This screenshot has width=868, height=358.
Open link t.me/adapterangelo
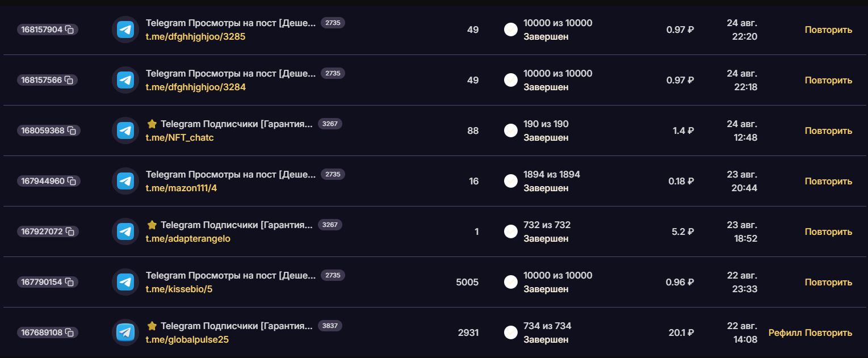click(188, 238)
